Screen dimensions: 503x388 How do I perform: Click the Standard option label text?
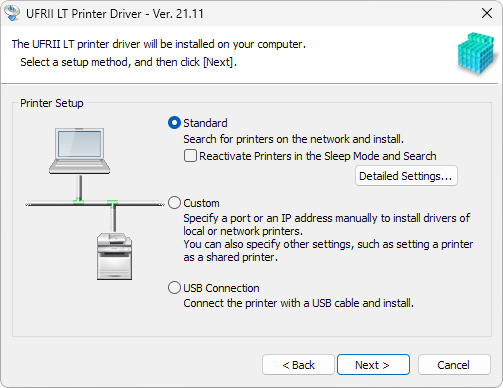click(205, 123)
